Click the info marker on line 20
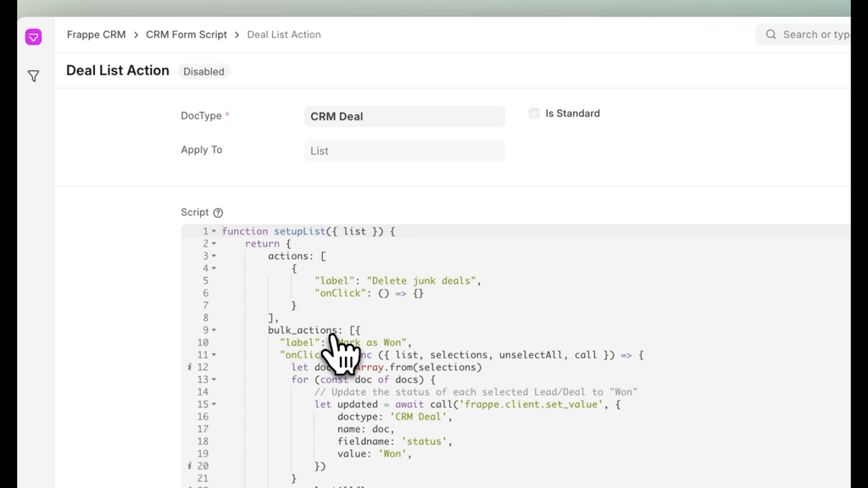Screen dimensions: 868x488 click(190, 466)
